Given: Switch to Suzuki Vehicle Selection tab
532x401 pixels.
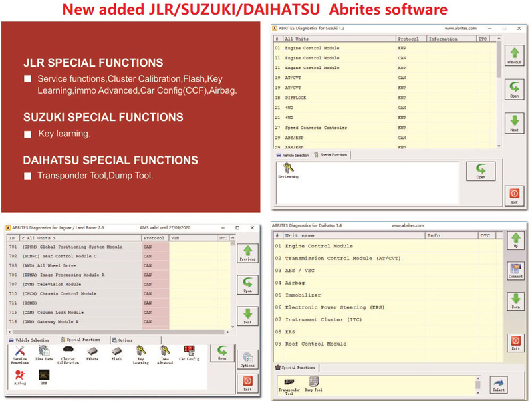Looking at the screenshot, I should [293, 155].
